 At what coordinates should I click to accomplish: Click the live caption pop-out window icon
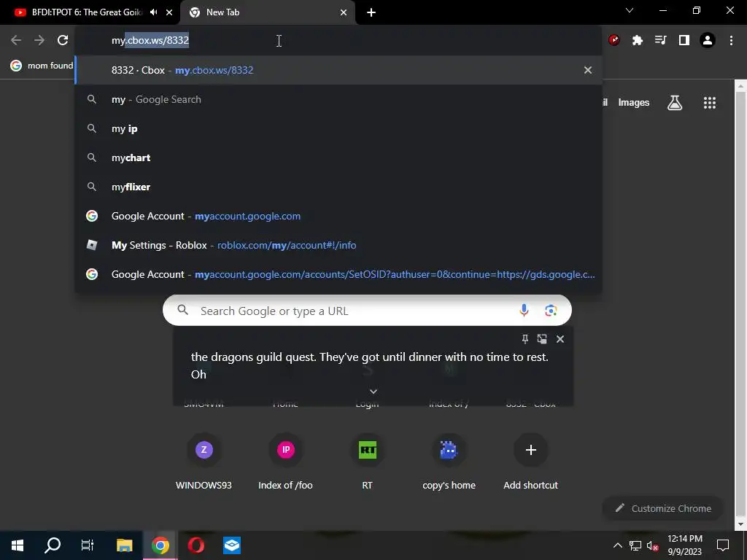tap(542, 339)
